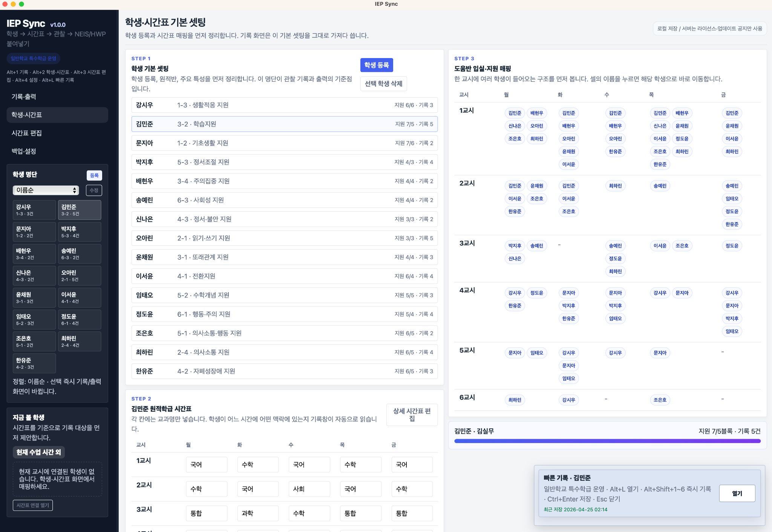Screen dimensions: 772x532
Task: Click the 로컬 저장 notice at top right
Action: pos(711,28)
